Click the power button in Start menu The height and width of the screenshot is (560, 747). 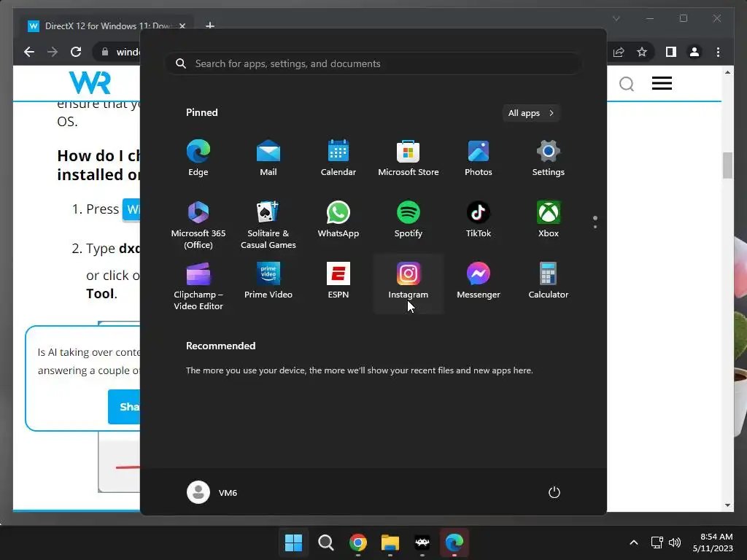(x=554, y=492)
